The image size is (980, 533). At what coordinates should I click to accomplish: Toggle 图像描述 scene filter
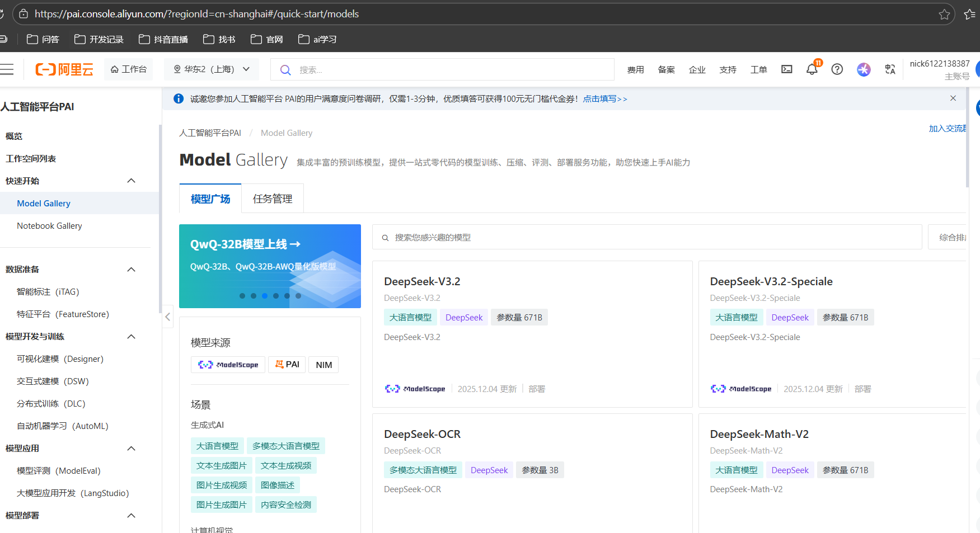pyautogui.click(x=278, y=485)
